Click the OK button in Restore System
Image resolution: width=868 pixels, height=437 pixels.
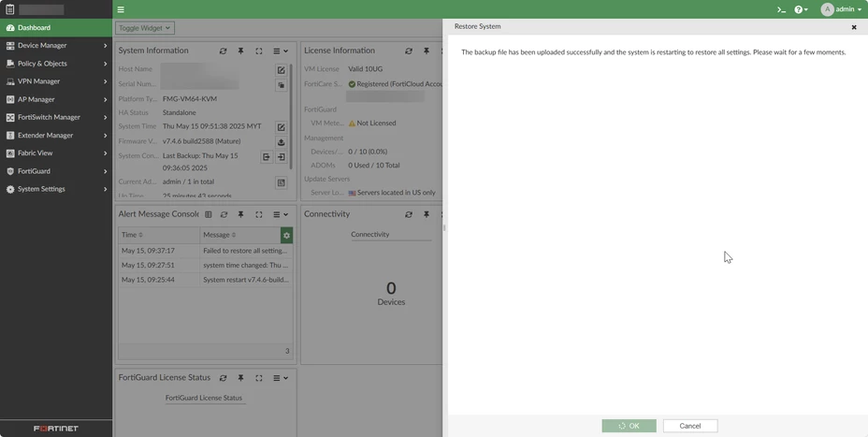pos(629,426)
